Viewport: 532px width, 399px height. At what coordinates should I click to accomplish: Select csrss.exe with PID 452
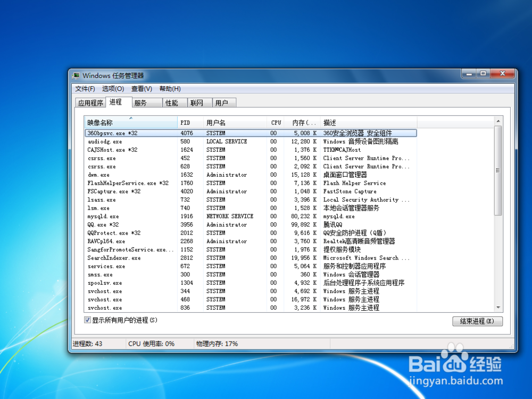251,158
